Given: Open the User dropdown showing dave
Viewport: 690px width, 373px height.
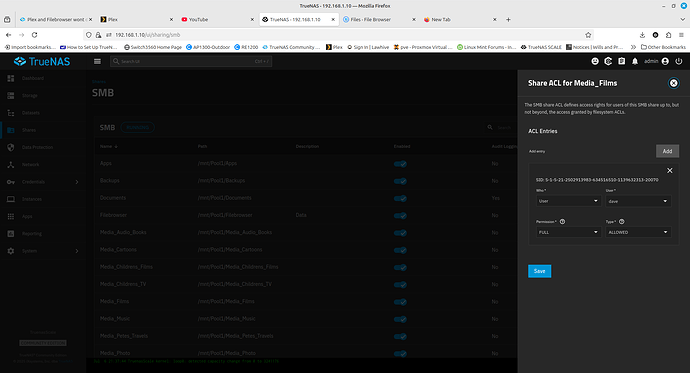Looking at the screenshot, I should coord(638,201).
